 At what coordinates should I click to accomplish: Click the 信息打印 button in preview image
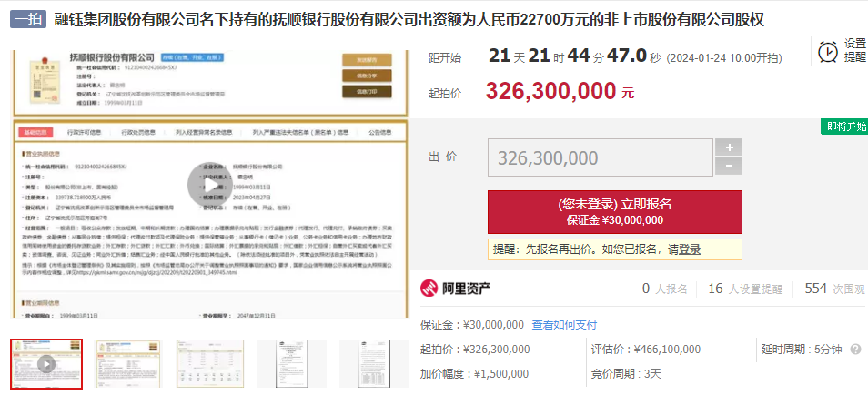pos(367,92)
